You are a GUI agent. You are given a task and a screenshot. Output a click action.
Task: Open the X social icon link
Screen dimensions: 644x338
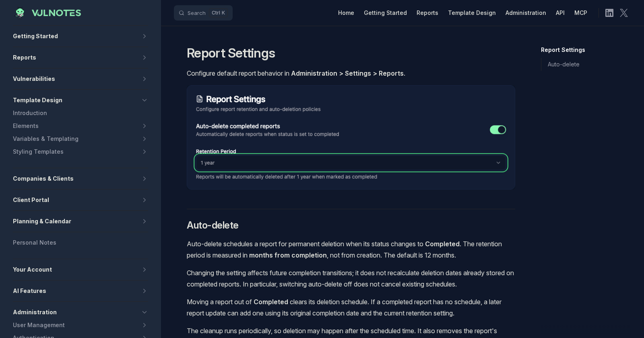coord(624,13)
